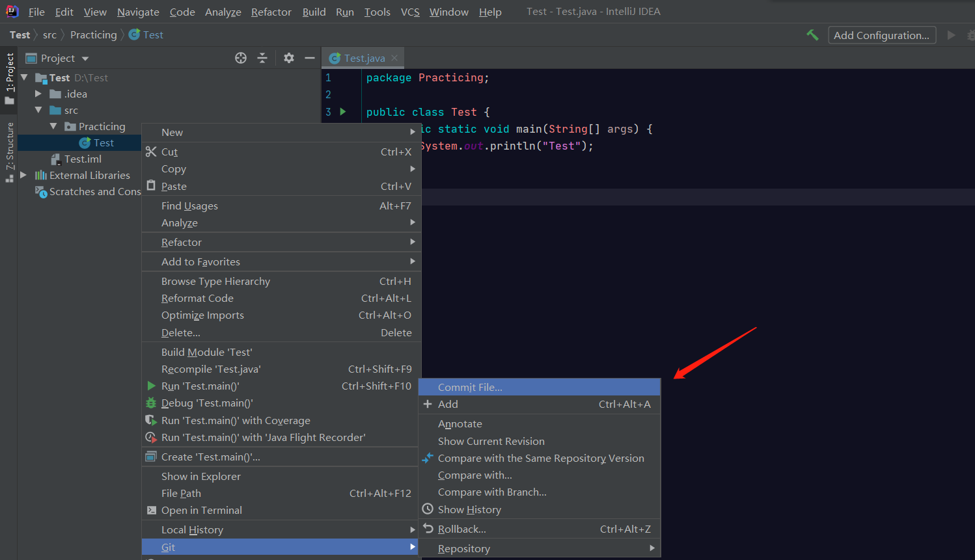Open the Help menu
This screenshot has width=975, height=560.
click(490, 12)
